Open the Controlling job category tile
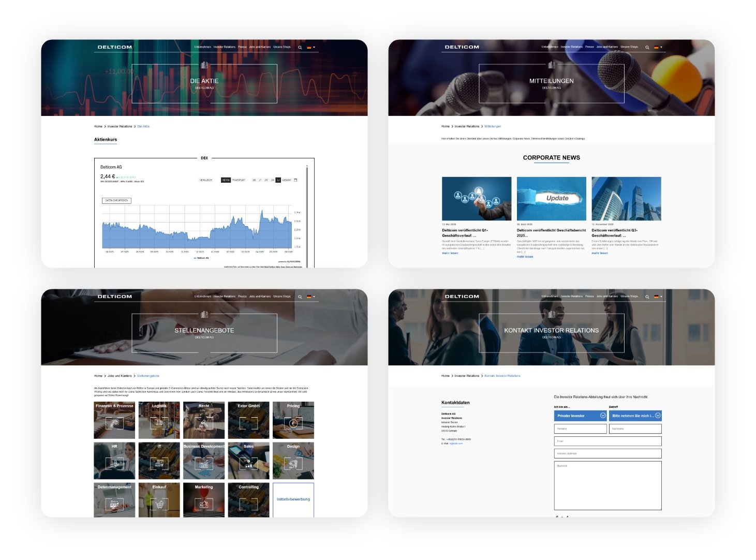The height and width of the screenshot is (560, 756). point(248,500)
